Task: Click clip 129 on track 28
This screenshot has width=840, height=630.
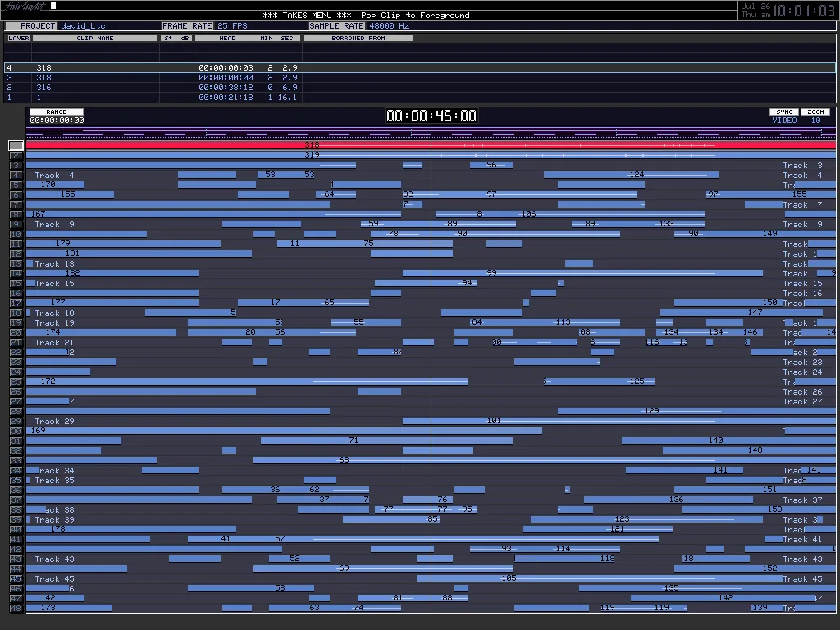Action: (696, 411)
